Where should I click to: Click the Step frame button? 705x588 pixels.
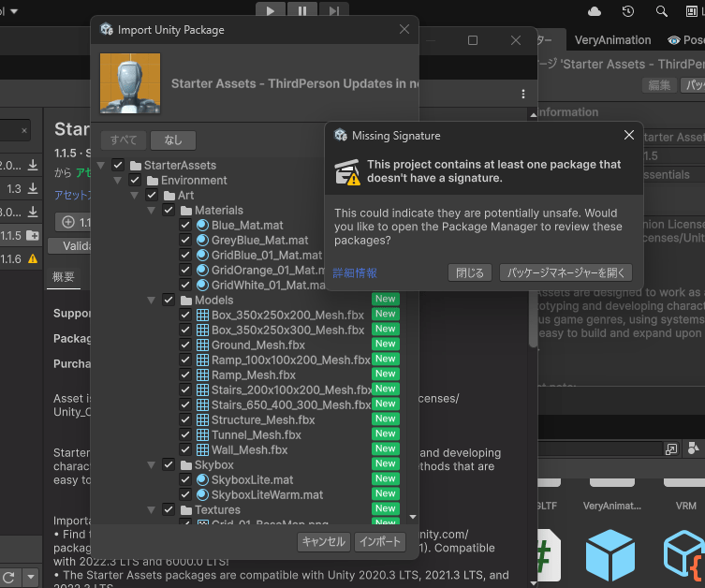click(x=333, y=10)
